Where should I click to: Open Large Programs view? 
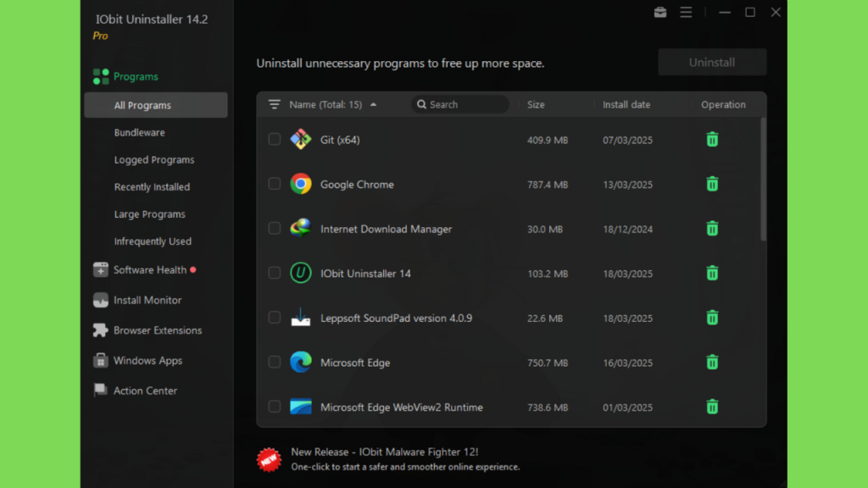point(149,214)
